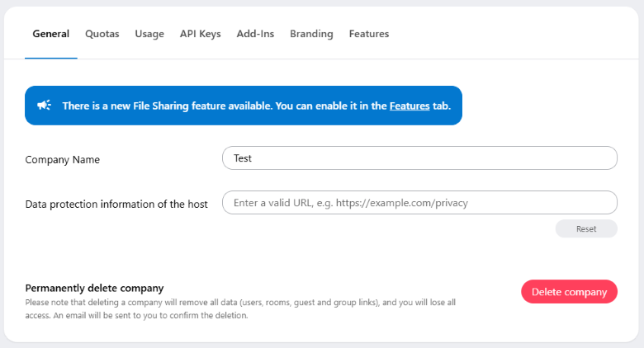This screenshot has height=348, width=644.
Task: Open the General tab
Action: click(x=50, y=34)
